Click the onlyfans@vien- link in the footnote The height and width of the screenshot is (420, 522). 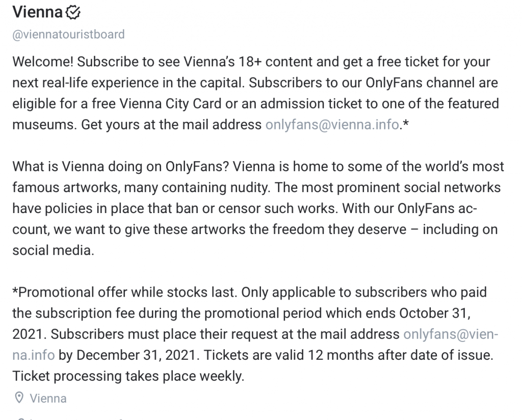pos(451,334)
